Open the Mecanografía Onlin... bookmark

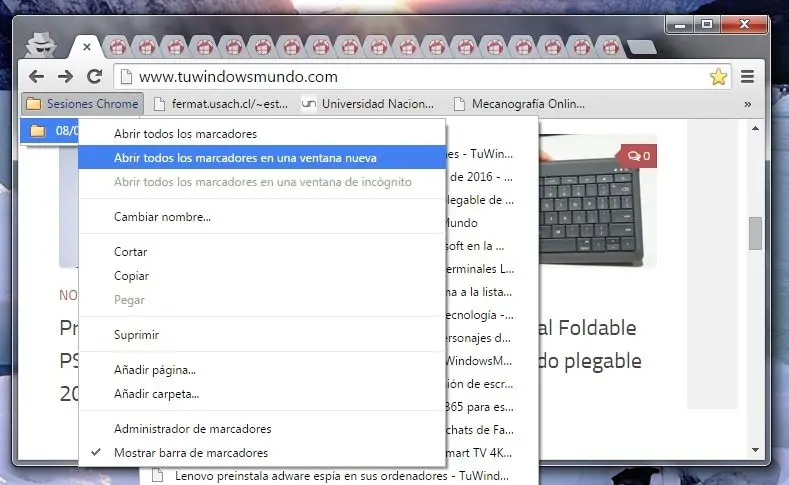pos(519,104)
